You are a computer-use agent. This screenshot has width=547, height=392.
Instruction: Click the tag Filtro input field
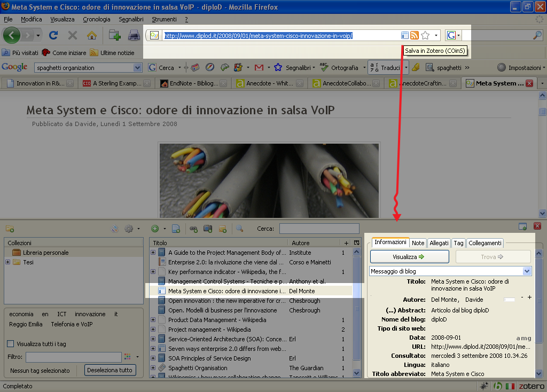[x=74, y=357]
